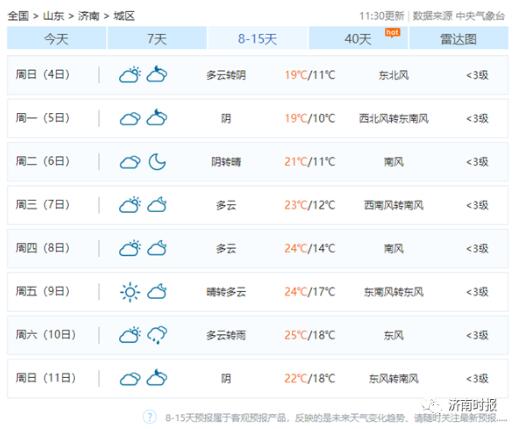Open the 雷达图 radar tab

tap(459, 38)
